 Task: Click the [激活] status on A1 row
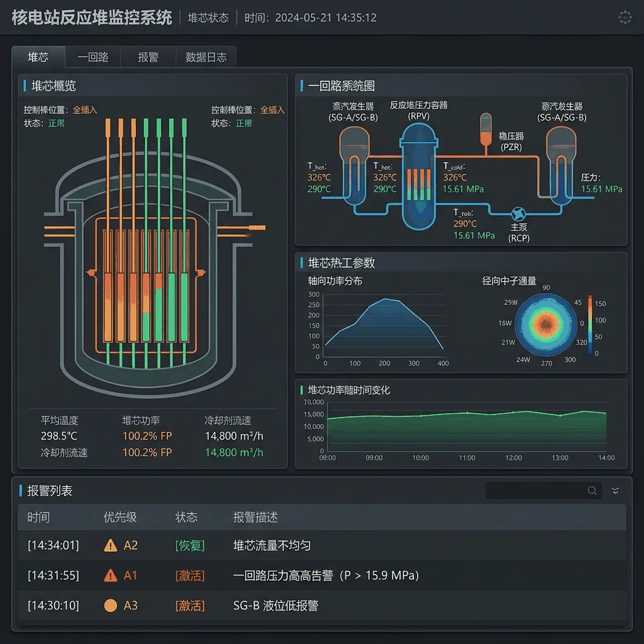190,575
